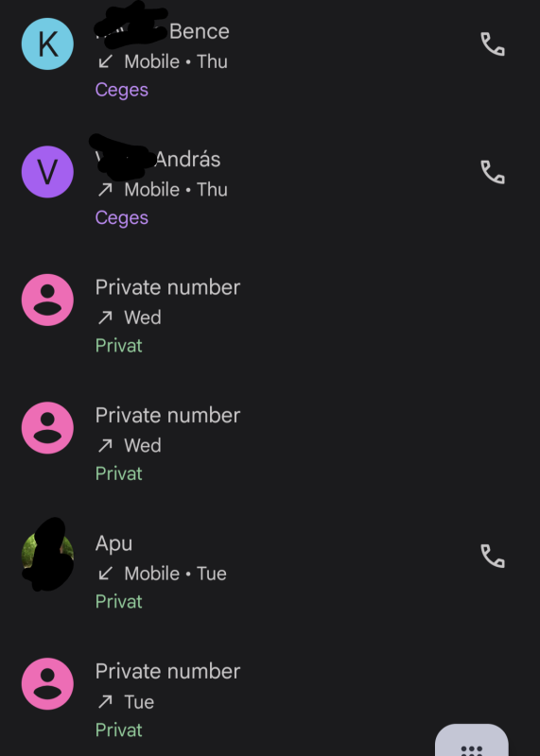Open the dialpad floating button
Viewport: 540px width, 756px height.
[x=472, y=740]
